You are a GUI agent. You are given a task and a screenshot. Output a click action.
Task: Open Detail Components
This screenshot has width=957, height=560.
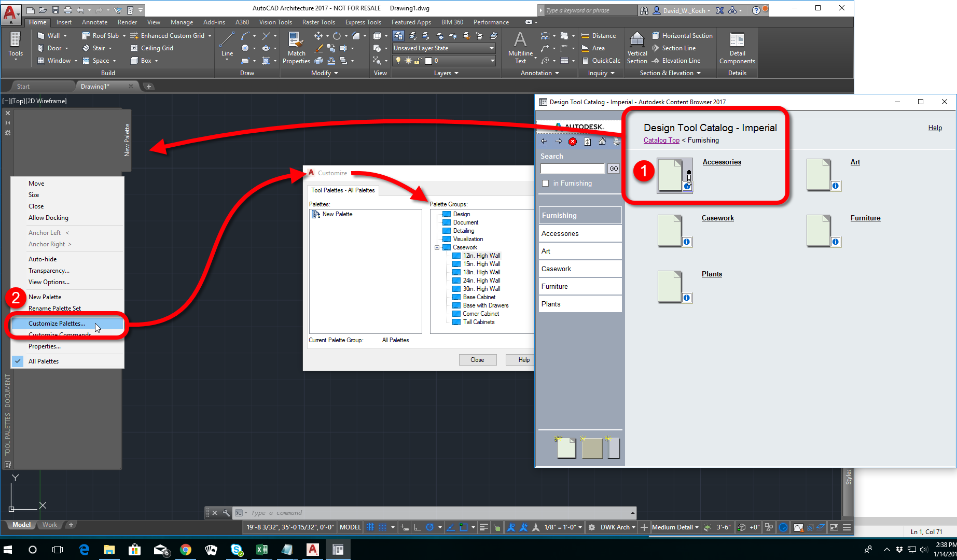coord(737,48)
